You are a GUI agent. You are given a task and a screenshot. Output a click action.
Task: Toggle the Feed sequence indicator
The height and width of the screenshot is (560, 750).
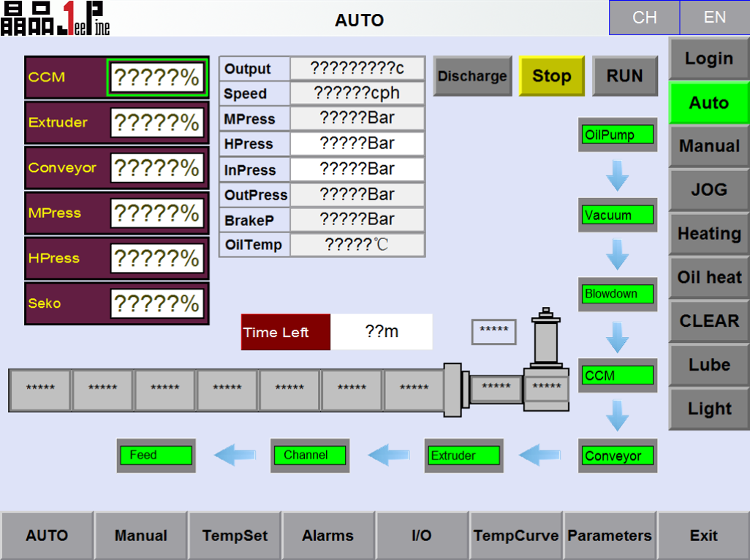tap(156, 455)
